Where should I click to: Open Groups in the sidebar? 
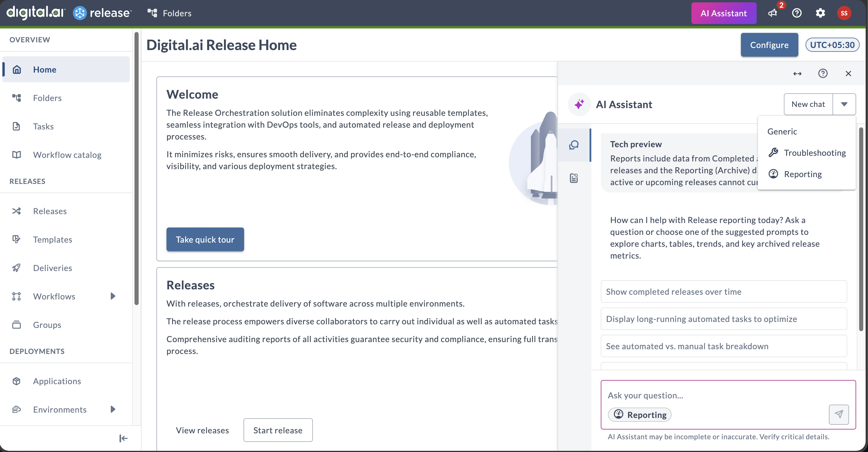(66, 325)
